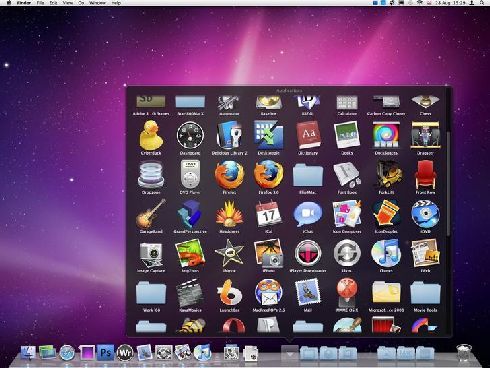Open the Movie Tools folder
490x368 pixels.
click(x=425, y=292)
